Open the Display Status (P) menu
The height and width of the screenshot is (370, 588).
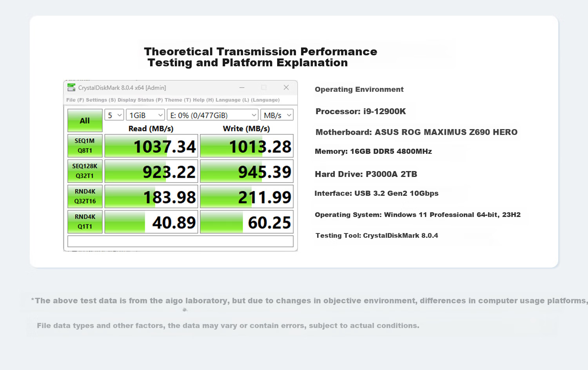pyautogui.click(x=140, y=100)
